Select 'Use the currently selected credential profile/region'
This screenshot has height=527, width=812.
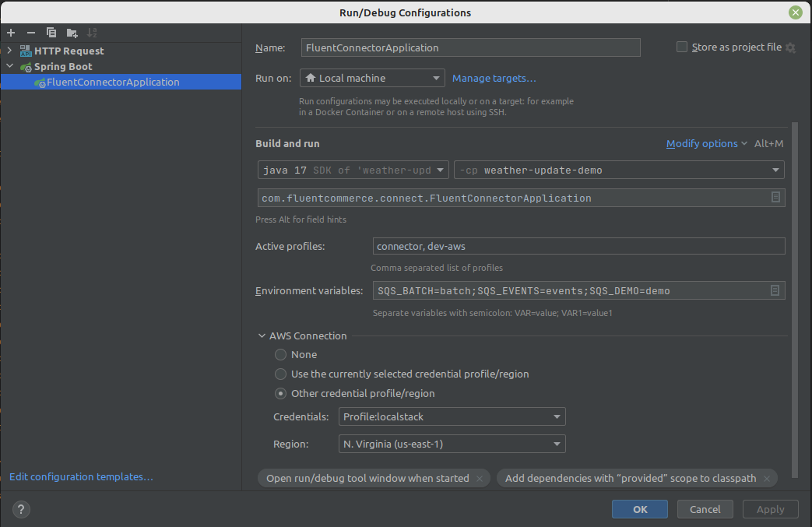[x=281, y=374]
